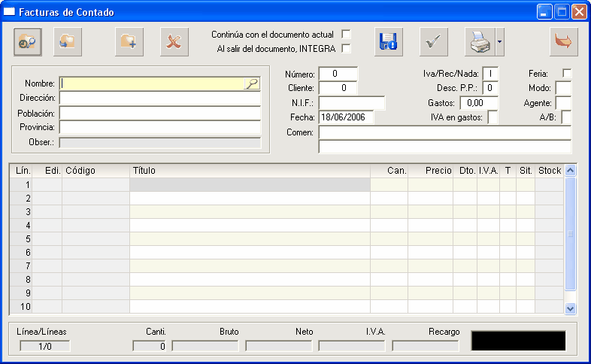Click the printer icon
Viewport: 591px width, 364px height.
coord(480,42)
